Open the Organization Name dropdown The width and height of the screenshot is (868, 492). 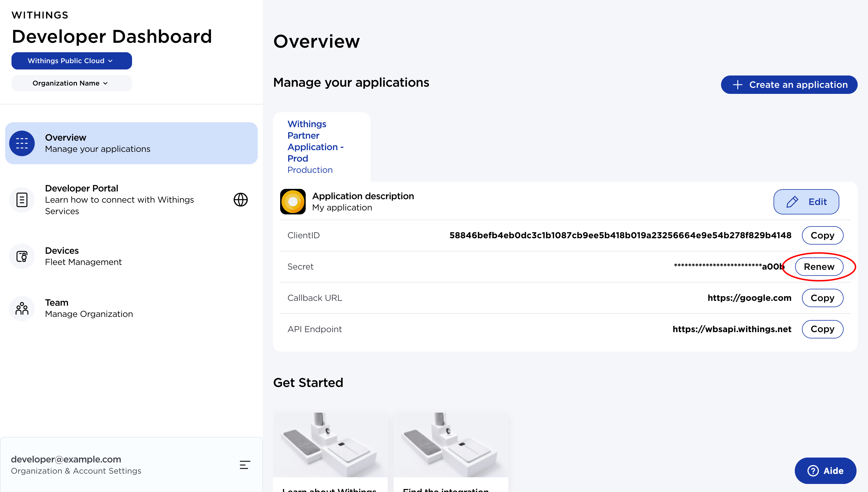[72, 83]
